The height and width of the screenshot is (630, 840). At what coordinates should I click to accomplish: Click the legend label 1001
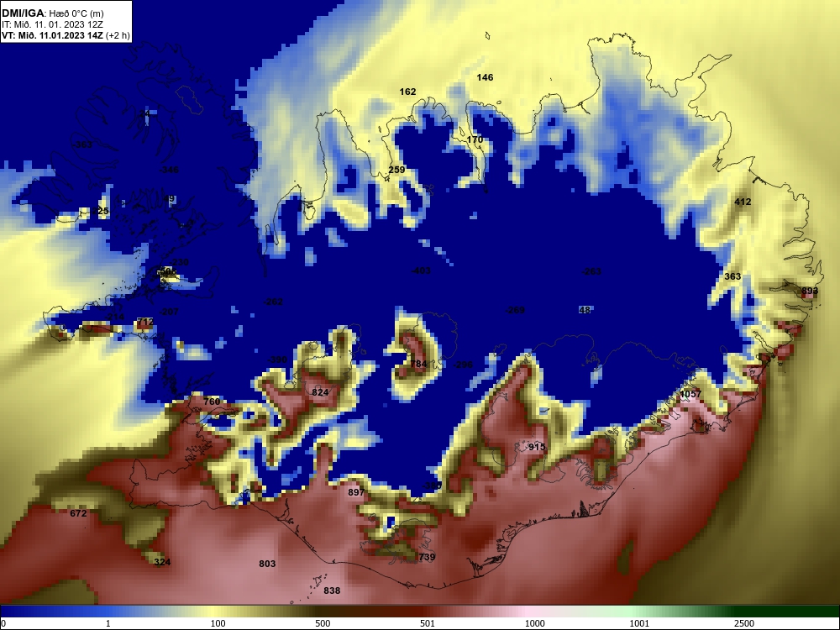639,623
